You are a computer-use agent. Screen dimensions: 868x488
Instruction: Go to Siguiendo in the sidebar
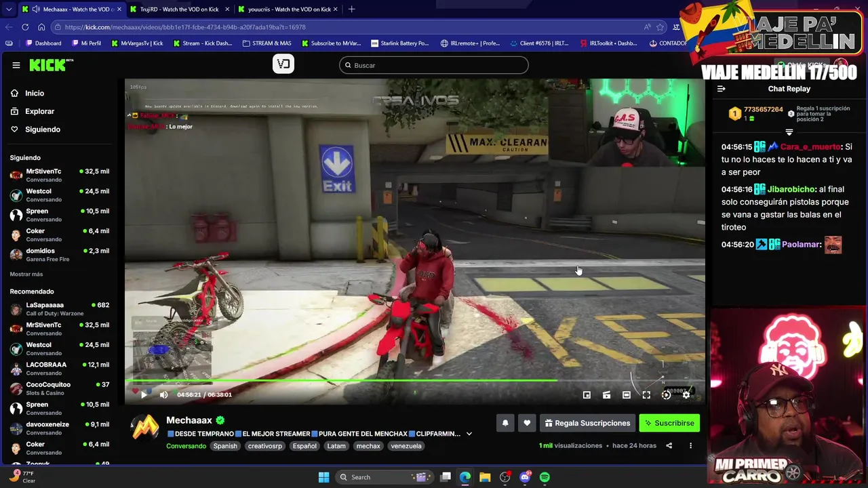(42, 129)
